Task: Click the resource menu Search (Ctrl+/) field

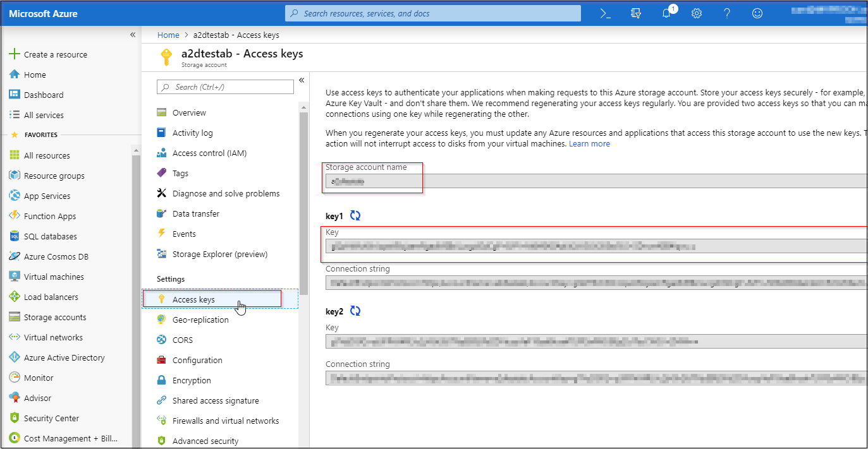Action: pos(226,87)
